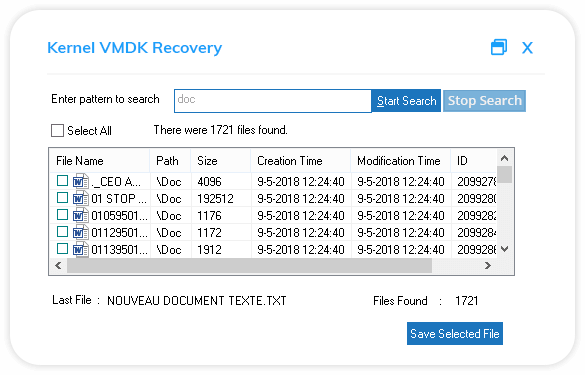This screenshot has height=375, width=585.
Task: Click the Stop Search button
Action: (x=484, y=101)
